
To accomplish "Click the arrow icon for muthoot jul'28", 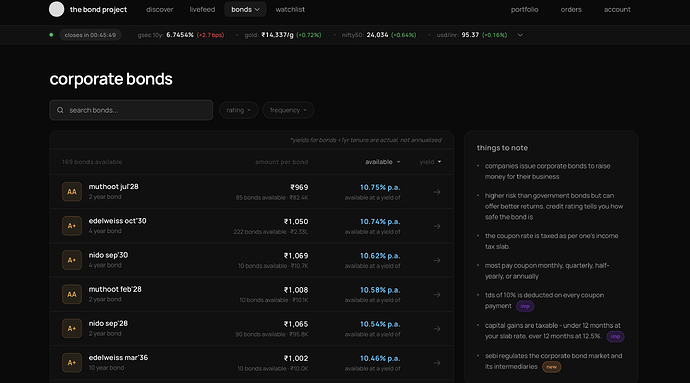I will pyautogui.click(x=437, y=192).
